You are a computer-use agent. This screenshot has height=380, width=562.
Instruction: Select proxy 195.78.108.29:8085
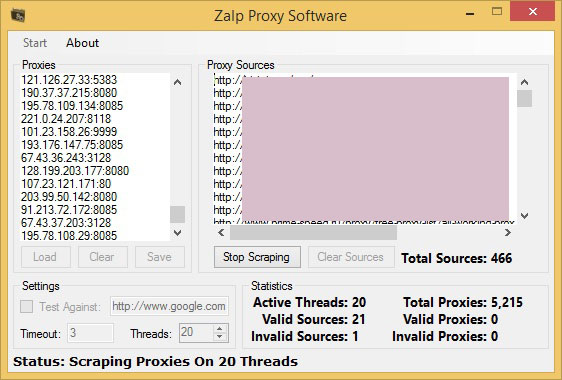tap(69, 236)
